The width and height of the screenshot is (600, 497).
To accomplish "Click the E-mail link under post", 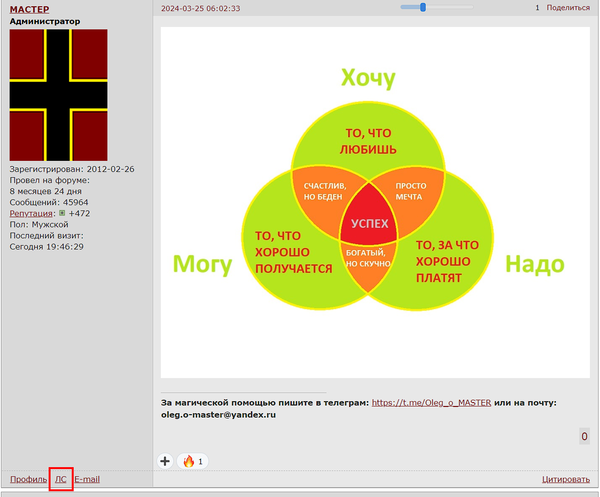I will [87, 479].
